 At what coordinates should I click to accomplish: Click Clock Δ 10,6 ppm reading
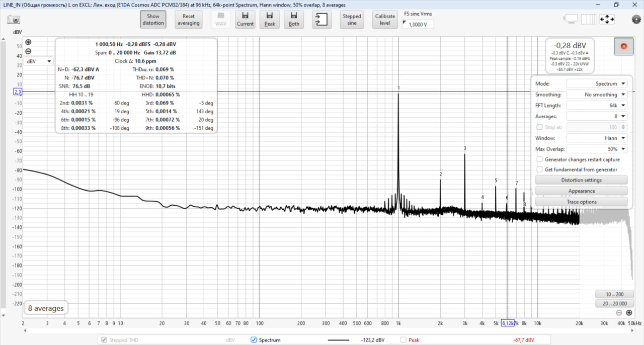coord(135,61)
